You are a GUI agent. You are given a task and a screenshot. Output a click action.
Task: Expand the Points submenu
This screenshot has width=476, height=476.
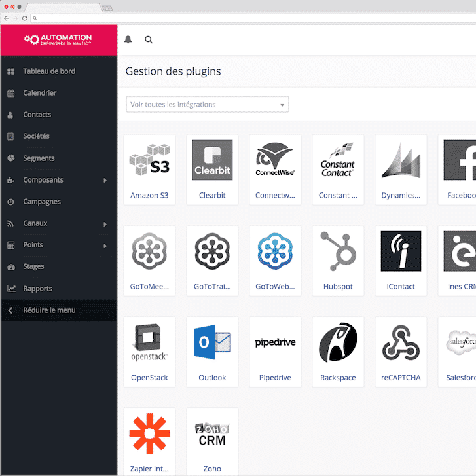[105, 246]
